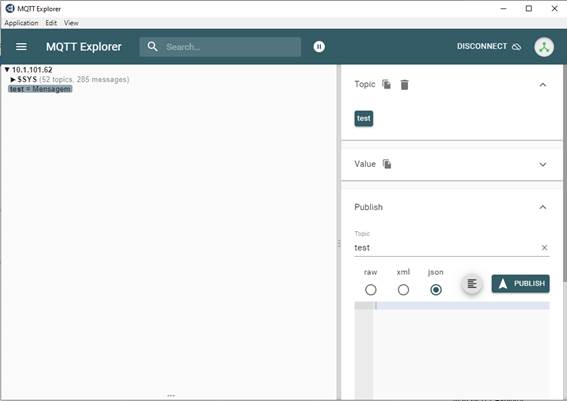Click the PUBLISH button

tap(520, 283)
